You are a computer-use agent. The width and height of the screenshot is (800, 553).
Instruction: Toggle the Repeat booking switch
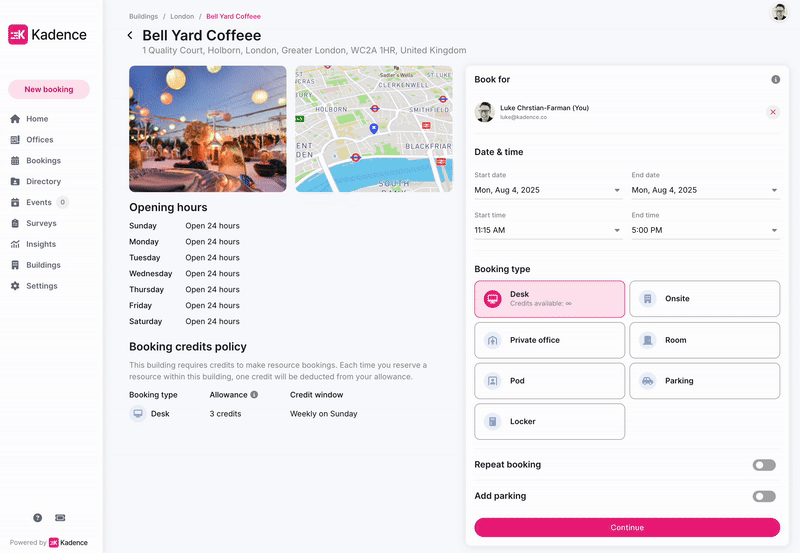click(764, 465)
